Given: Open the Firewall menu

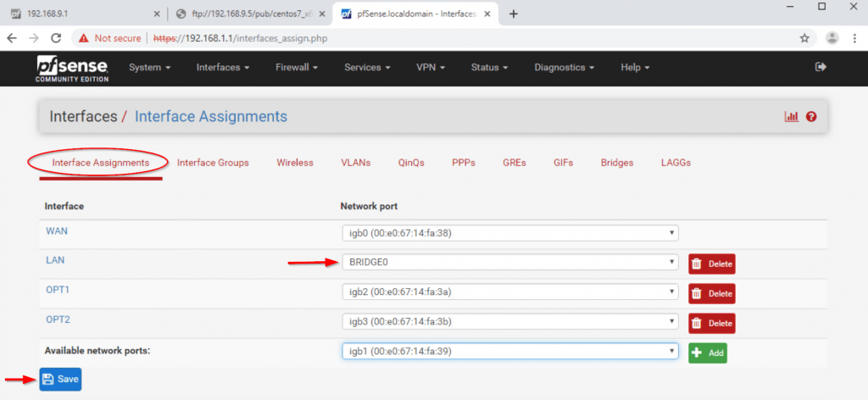Looking at the screenshot, I should click(x=297, y=68).
